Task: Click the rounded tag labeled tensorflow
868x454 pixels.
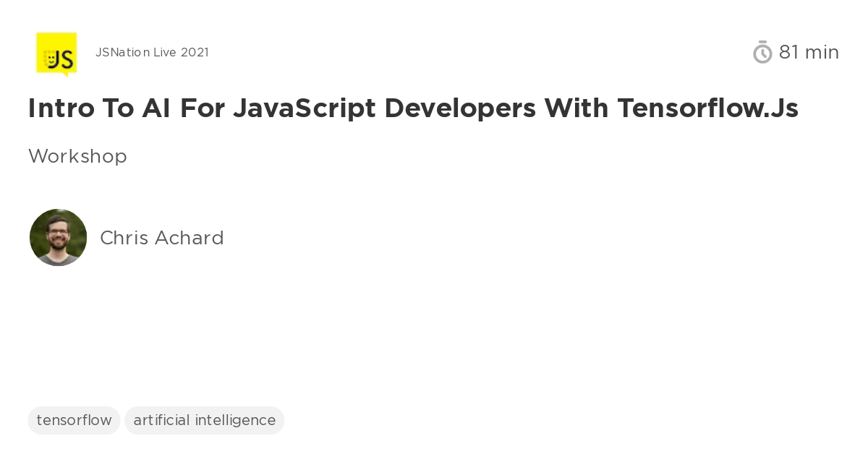Action: 74,420
